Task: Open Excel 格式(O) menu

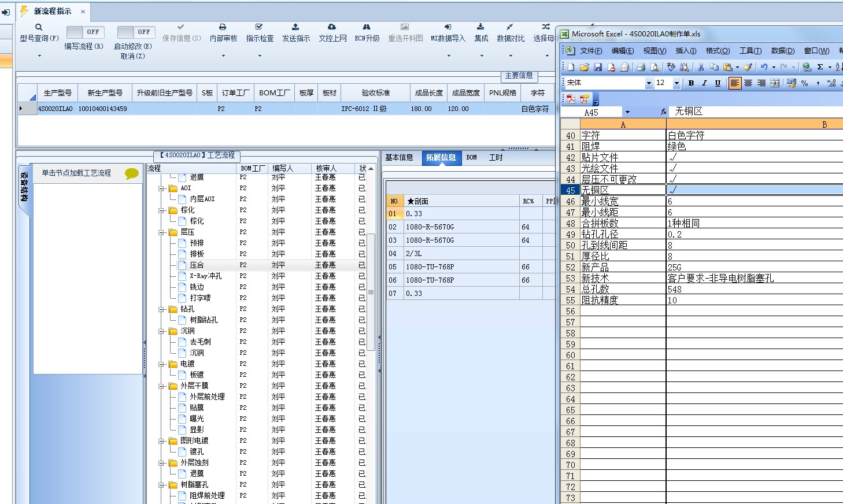Action: coord(718,51)
